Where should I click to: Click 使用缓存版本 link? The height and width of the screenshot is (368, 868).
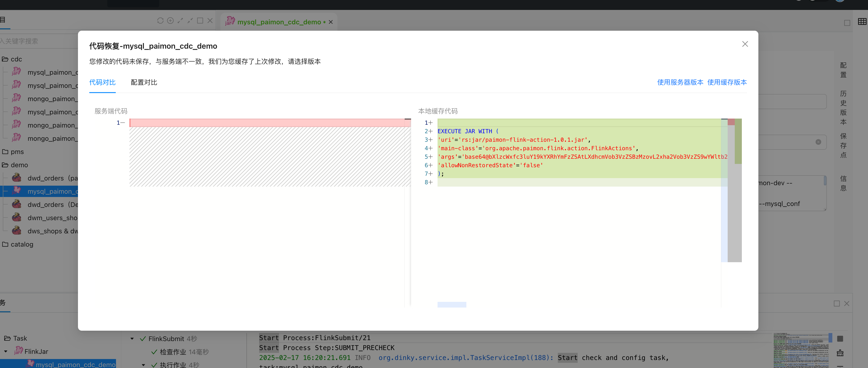(727, 83)
